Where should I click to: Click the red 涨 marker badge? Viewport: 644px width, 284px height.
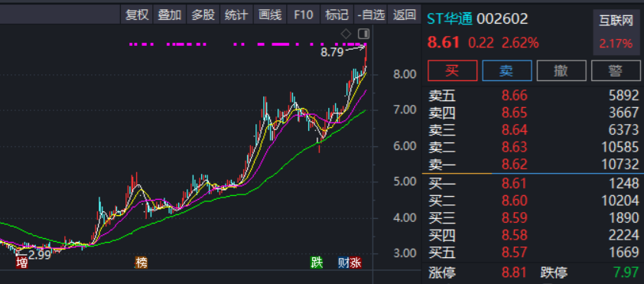[x=356, y=263]
